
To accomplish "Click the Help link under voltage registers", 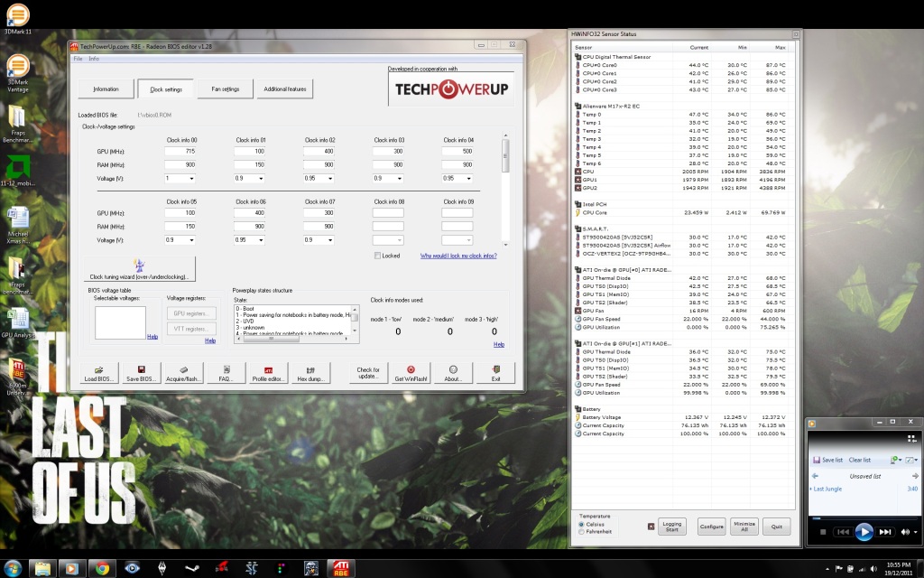I will 209,340.
